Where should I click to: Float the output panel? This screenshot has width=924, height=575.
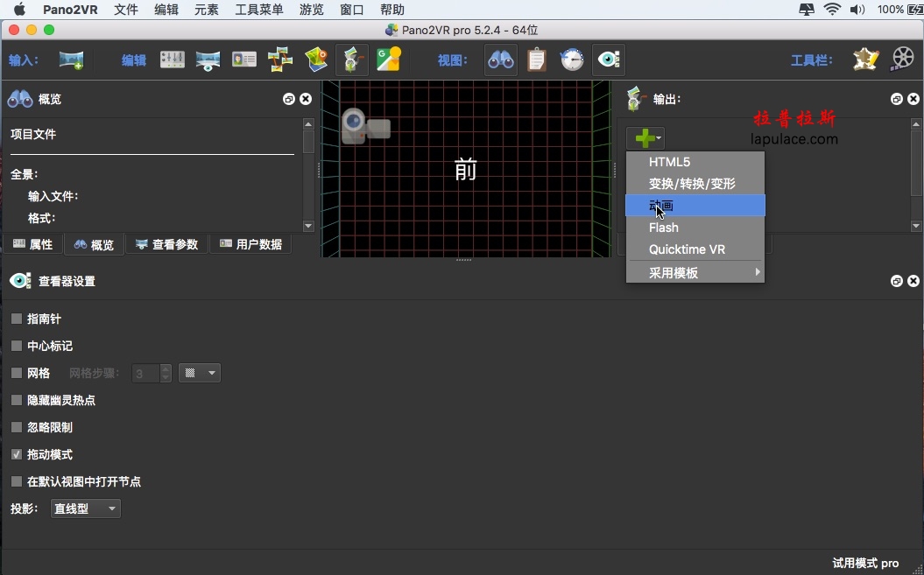[x=896, y=99]
